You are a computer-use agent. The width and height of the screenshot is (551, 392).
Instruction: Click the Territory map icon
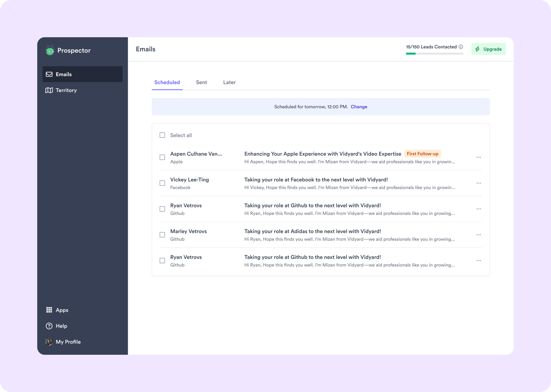[x=49, y=90]
